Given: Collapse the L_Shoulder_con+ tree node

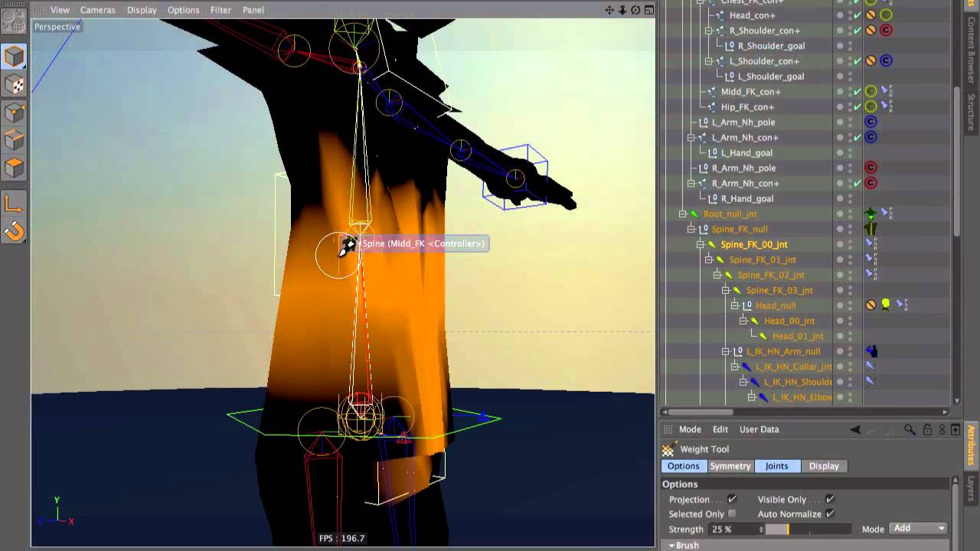Looking at the screenshot, I should pyautogui.click(x=708, y=61).
